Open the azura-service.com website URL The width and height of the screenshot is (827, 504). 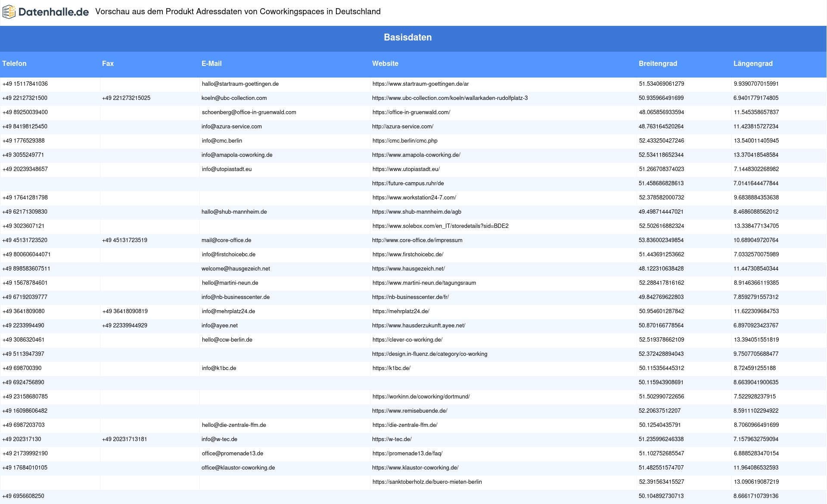[403, 127]
